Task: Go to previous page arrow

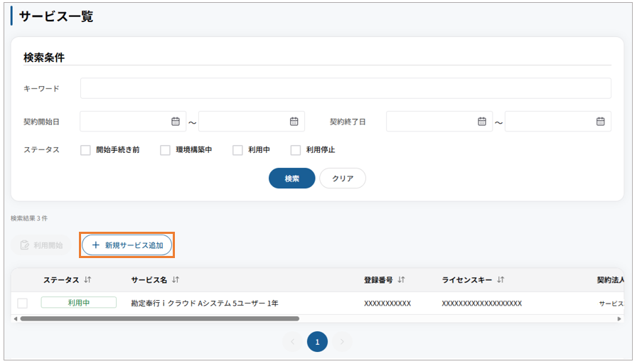Action: tap(292, 342)
